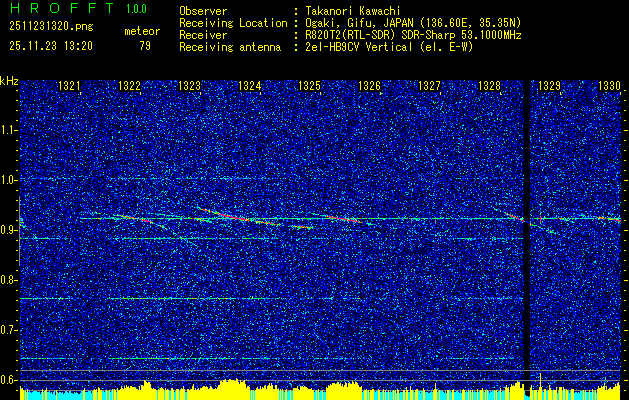Image resolution: width=629 pixels, height=400 pixels.
Task: Click the 0.8 kHz axis label
Action: 9,280
